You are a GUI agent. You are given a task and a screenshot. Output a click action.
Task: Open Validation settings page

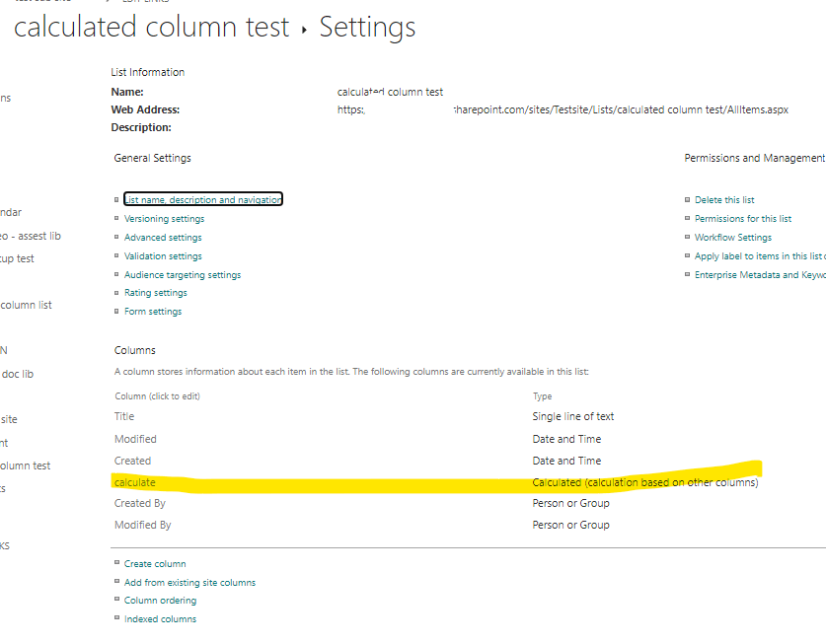pos(163,256)
